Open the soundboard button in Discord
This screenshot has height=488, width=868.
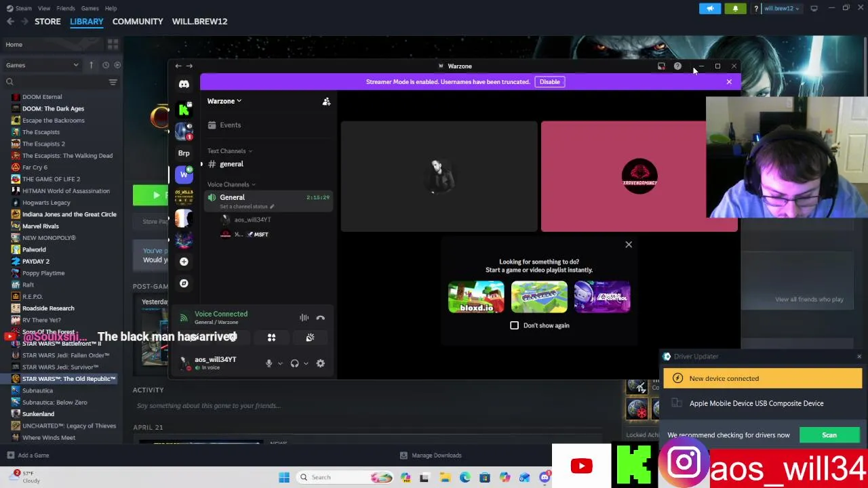[310, 338]
